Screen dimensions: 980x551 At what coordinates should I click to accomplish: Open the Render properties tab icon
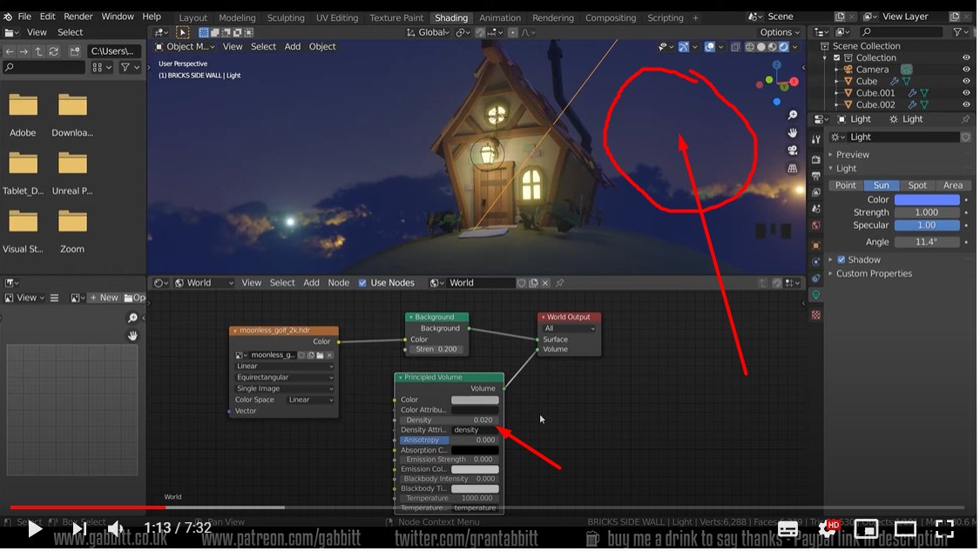(x=815, y=160)
